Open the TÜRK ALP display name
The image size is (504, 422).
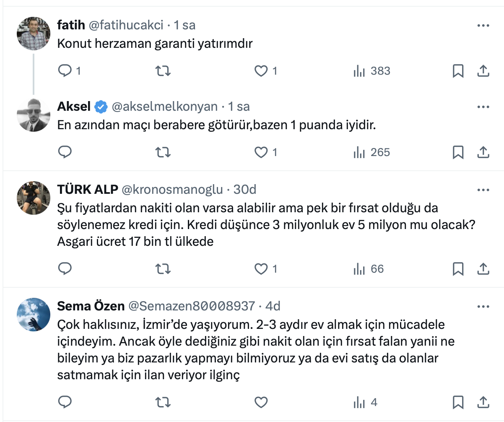[87, 190]
